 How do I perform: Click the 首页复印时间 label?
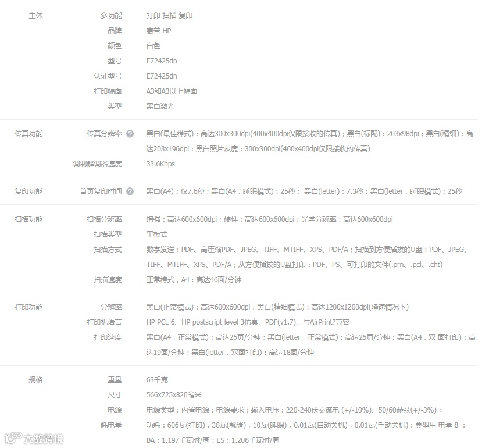tap(101, 191)
